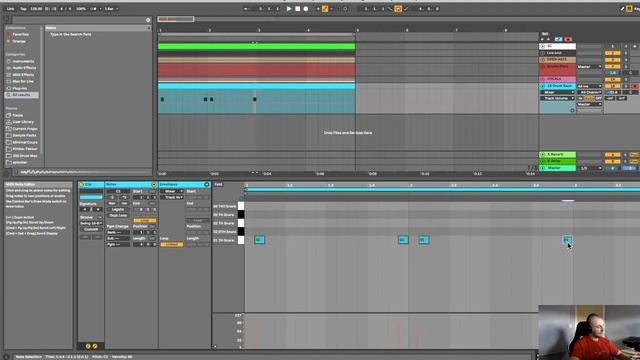Click the browser search input field

tap(79, 20)
